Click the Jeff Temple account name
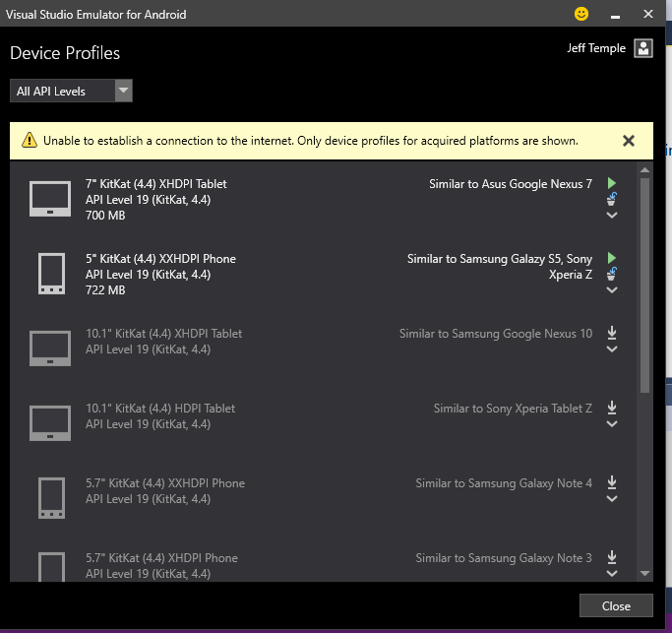 coord(596,48)
